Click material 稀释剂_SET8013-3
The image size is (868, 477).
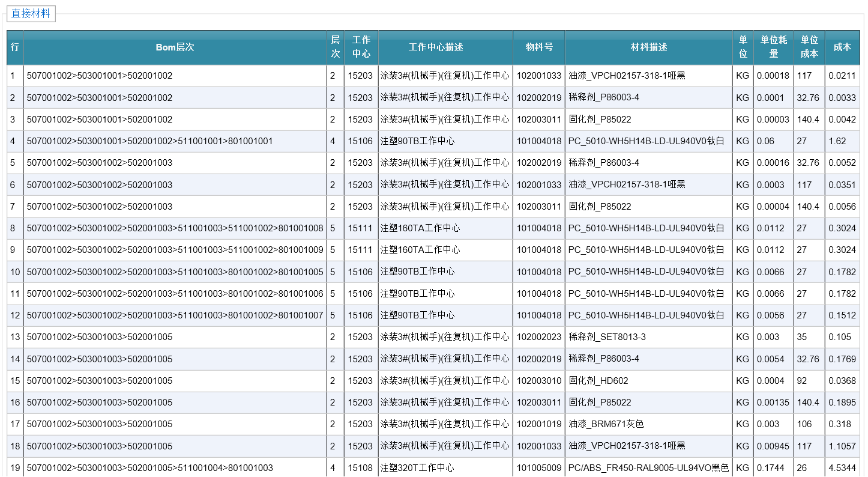[607, 337]
